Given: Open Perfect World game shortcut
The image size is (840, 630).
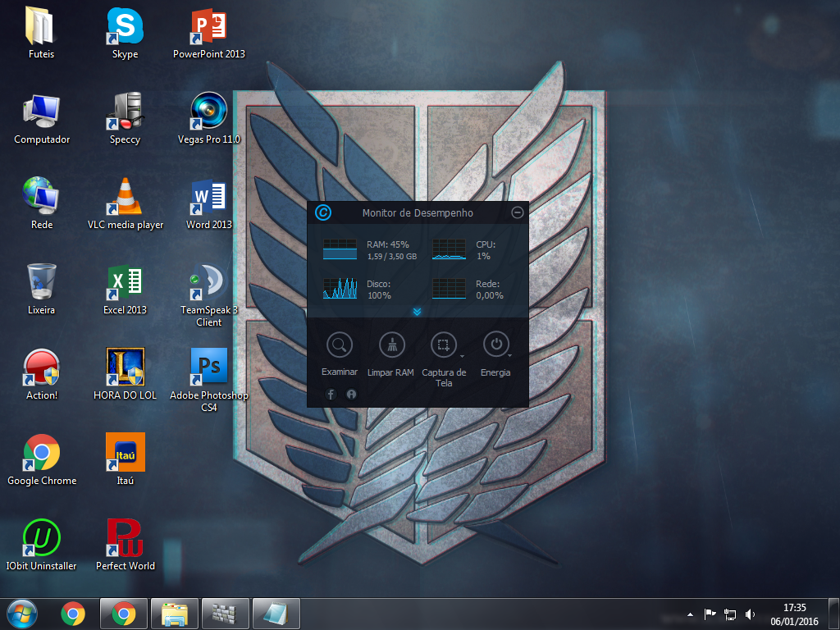Looking at the screenshot, I should point(125,545).
